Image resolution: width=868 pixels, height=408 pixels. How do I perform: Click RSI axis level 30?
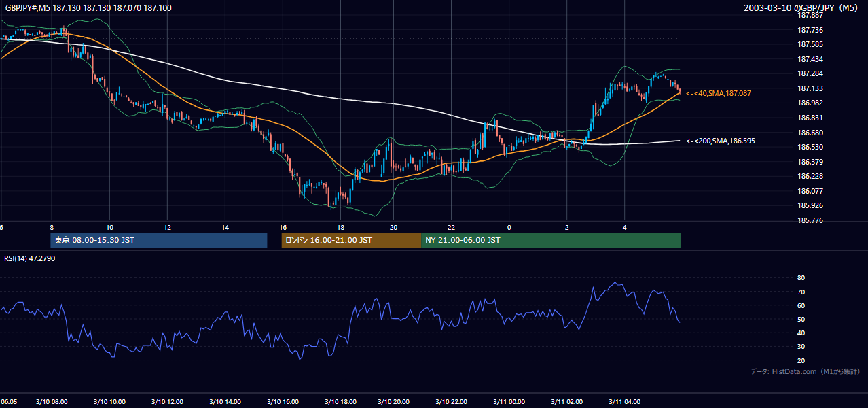(801, 347)
